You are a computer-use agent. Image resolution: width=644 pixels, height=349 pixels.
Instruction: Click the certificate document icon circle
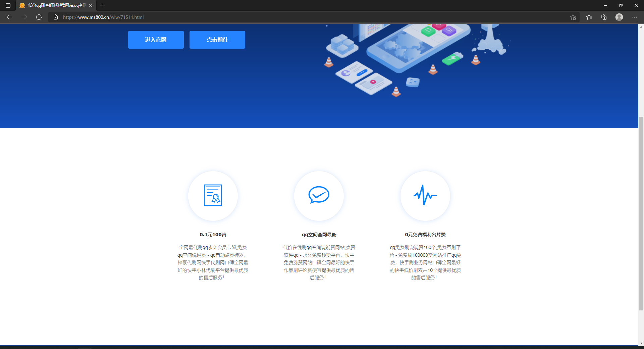coord(213,196)
